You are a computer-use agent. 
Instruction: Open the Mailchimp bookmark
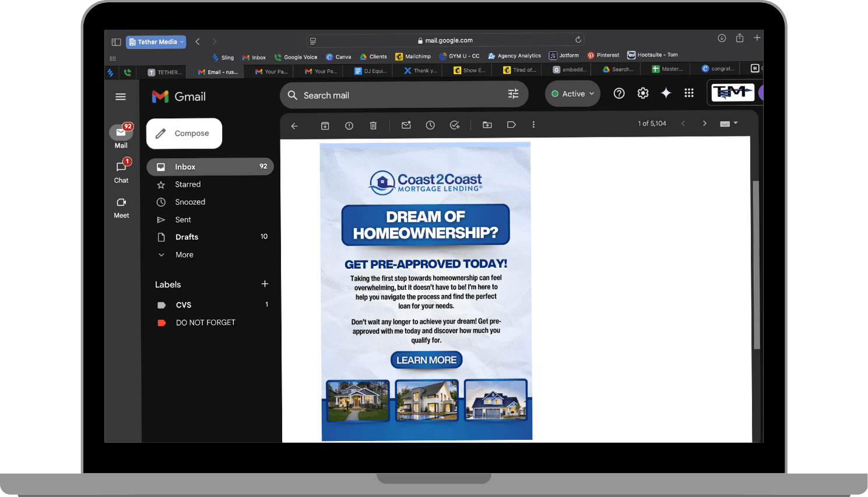(413, 57)
